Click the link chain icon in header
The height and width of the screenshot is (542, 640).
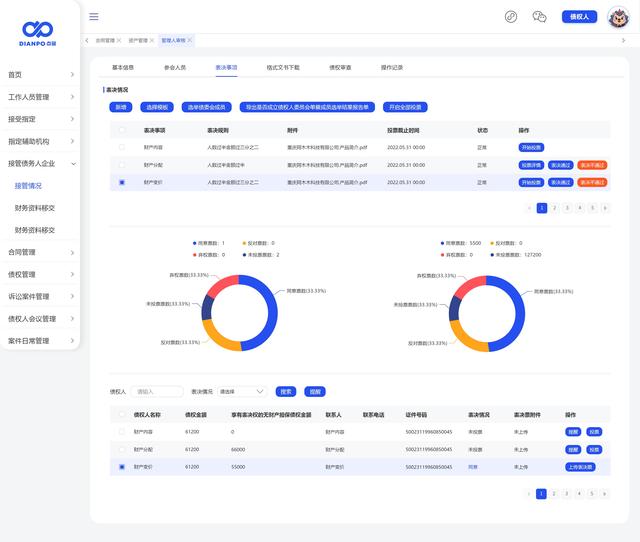pos(511,17)
